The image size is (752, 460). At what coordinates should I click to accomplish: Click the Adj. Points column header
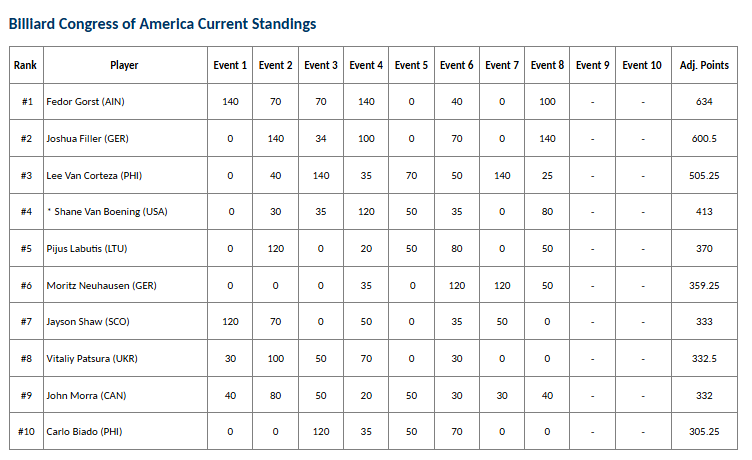click(704, 65)
